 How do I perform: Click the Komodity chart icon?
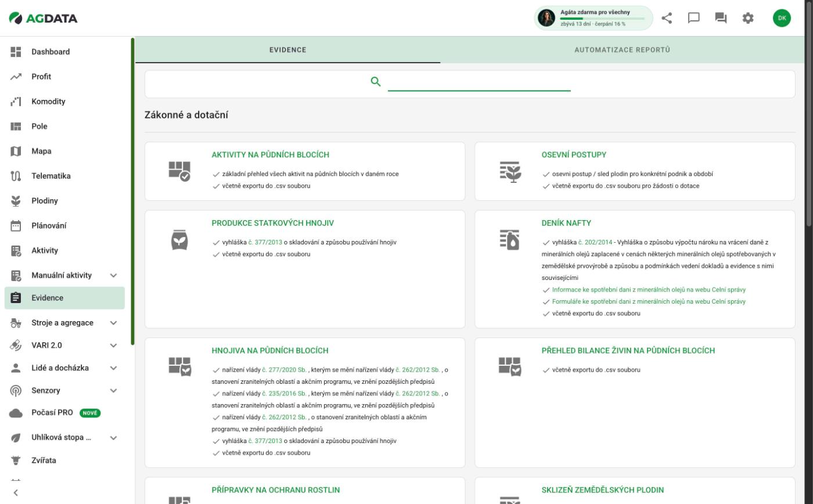point(16,102)
